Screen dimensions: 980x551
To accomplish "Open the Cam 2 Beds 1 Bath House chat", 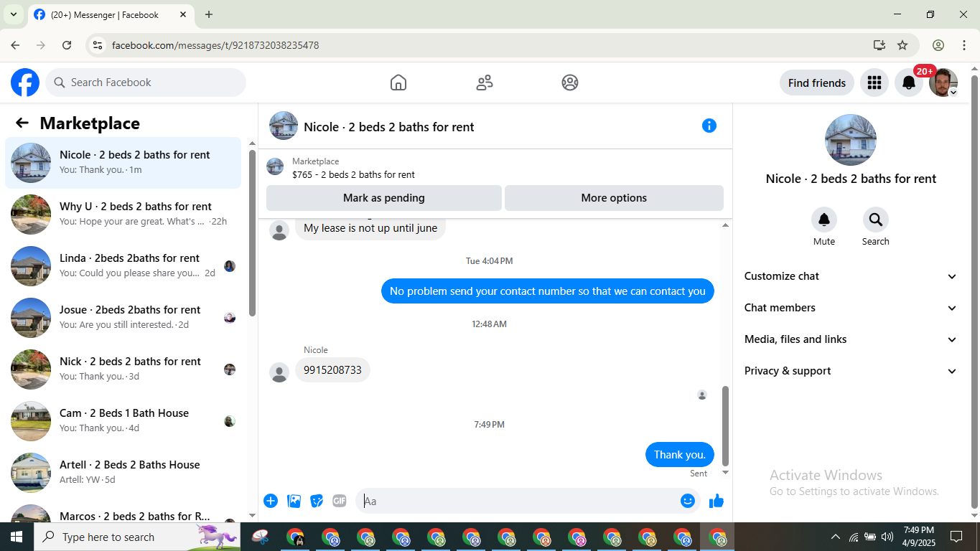I will (x=123, y=421).
